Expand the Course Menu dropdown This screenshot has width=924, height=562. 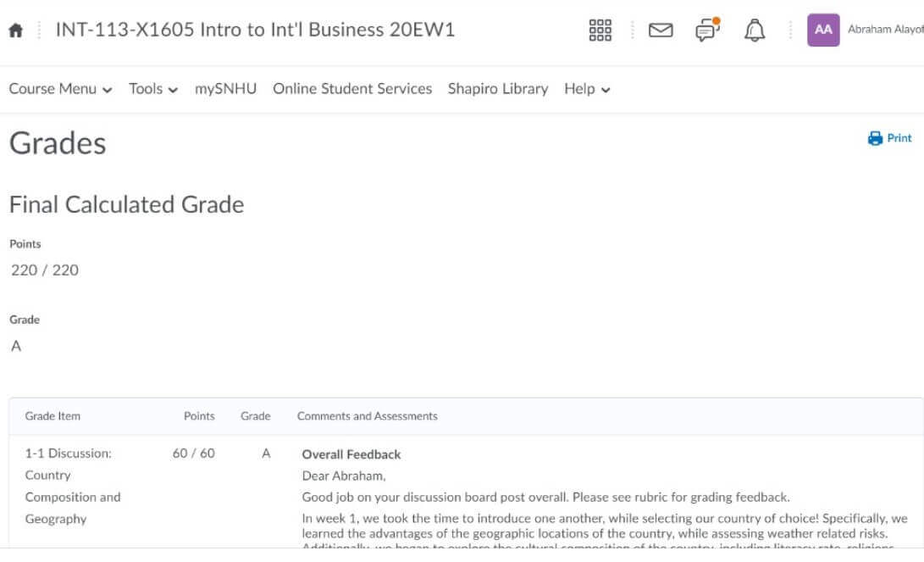click(60, 89)
